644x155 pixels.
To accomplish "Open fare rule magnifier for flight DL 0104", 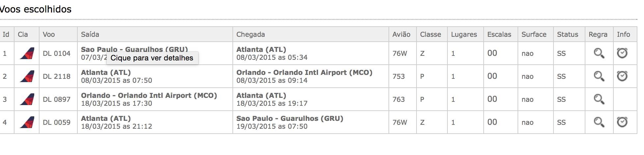I will [x=599, y=53].
